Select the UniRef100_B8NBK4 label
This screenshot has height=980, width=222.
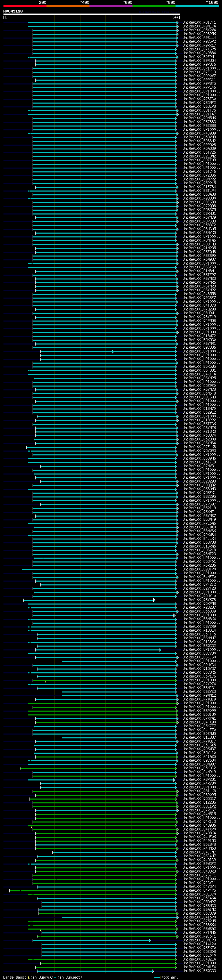tap(199, 619)
